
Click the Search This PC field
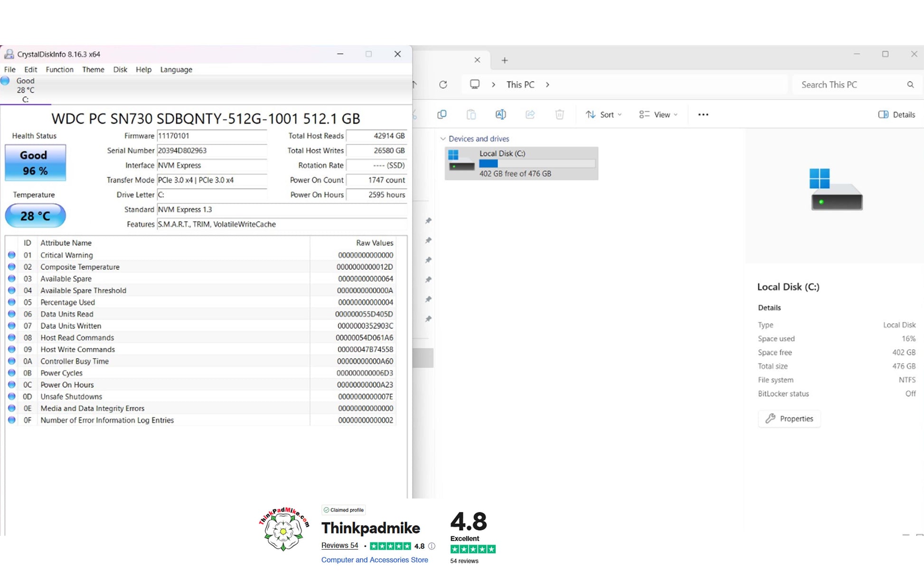click(x=850, y=85)
